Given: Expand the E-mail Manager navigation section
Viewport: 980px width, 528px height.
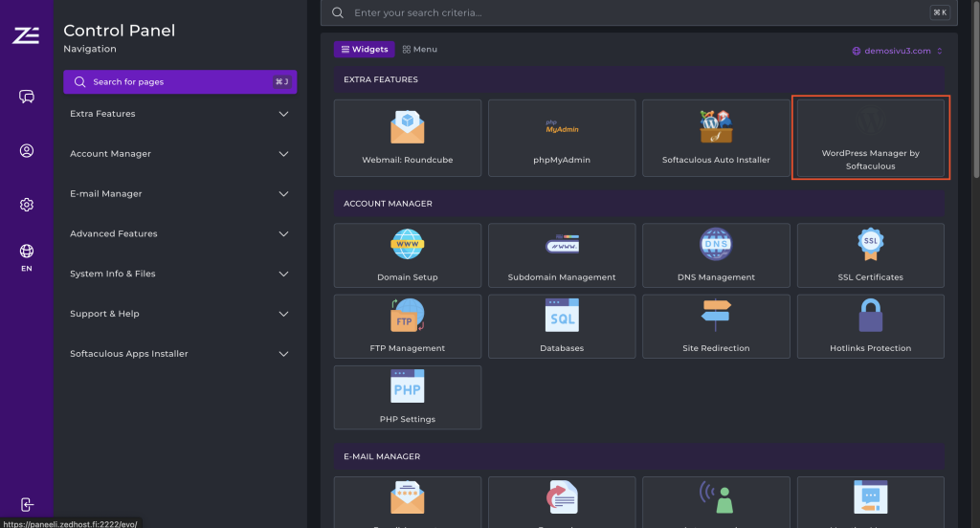Looking at the screenshot, I should click(x=179, y=194).
